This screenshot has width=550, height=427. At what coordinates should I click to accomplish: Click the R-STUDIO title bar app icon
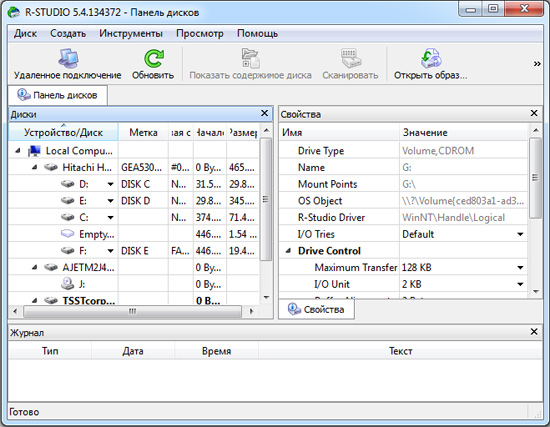click(14, 12)
